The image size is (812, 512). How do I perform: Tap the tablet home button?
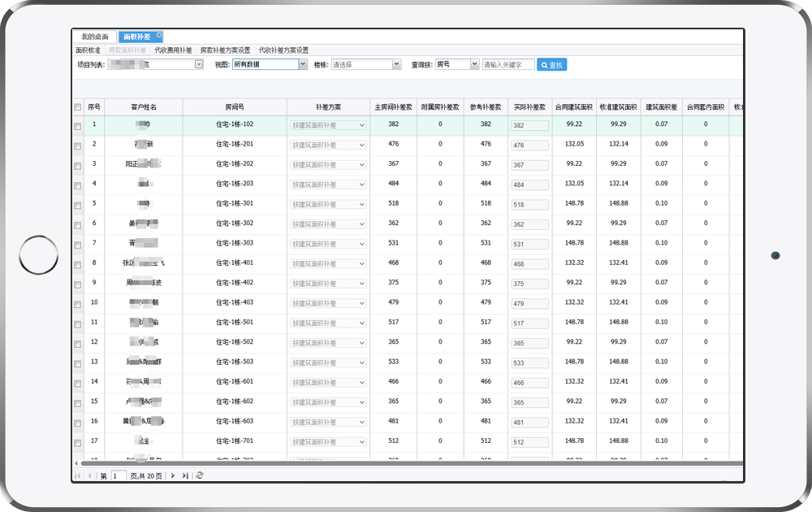click(x=39, y=255)
